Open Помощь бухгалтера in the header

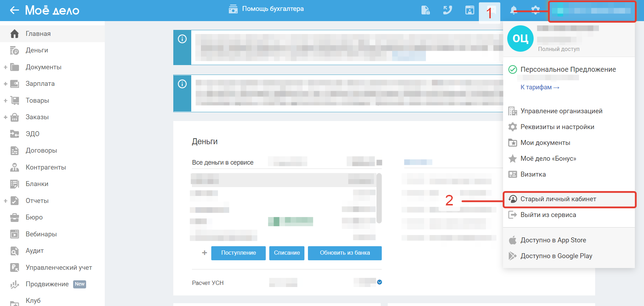[x=266, y=9]
